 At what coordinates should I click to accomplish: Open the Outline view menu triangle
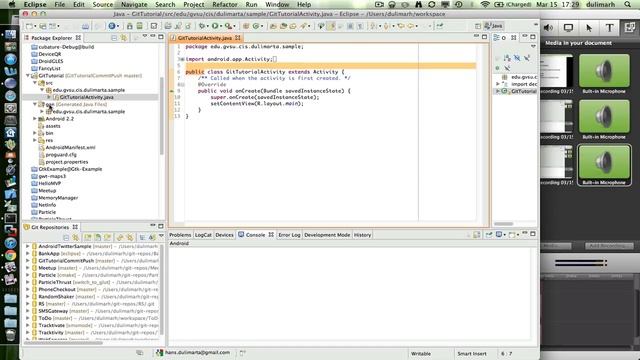pos(533,47)
